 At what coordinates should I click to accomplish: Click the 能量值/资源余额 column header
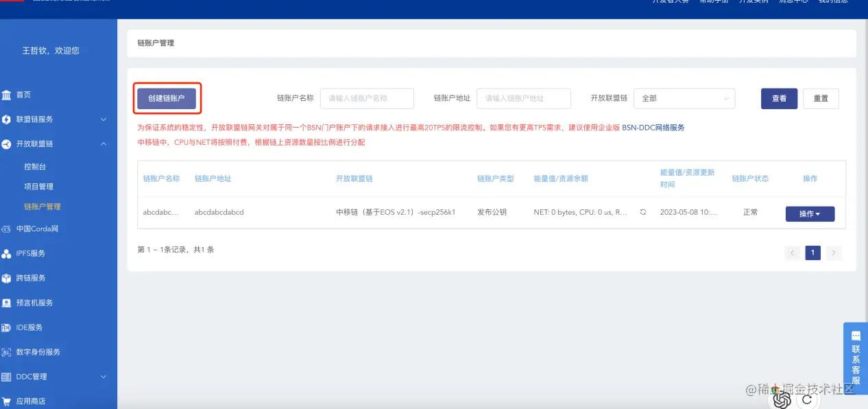(561, 178)
